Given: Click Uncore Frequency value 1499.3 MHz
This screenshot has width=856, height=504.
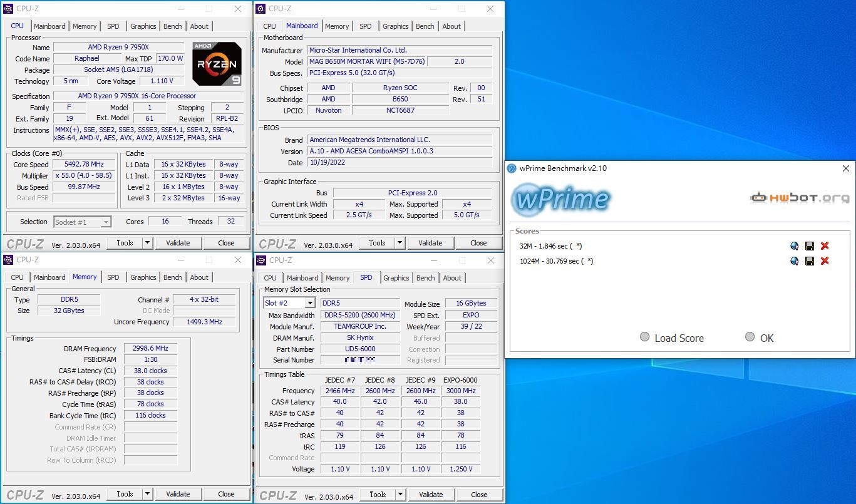Looking at the screenshot, I should pos(205,322).
